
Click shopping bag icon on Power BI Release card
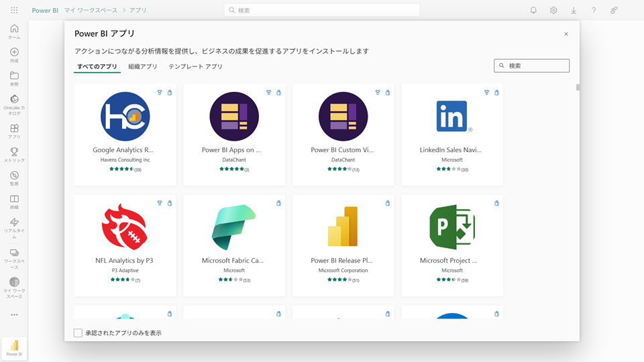click(x=387, y=203)
